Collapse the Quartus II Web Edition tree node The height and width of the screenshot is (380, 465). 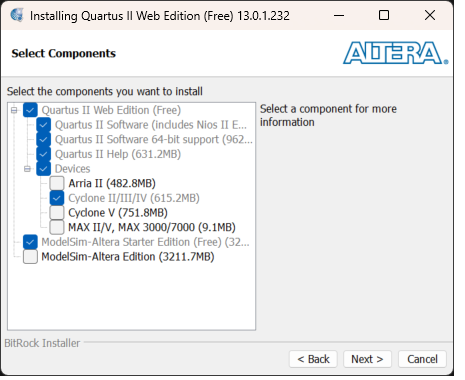pos(14,110)
